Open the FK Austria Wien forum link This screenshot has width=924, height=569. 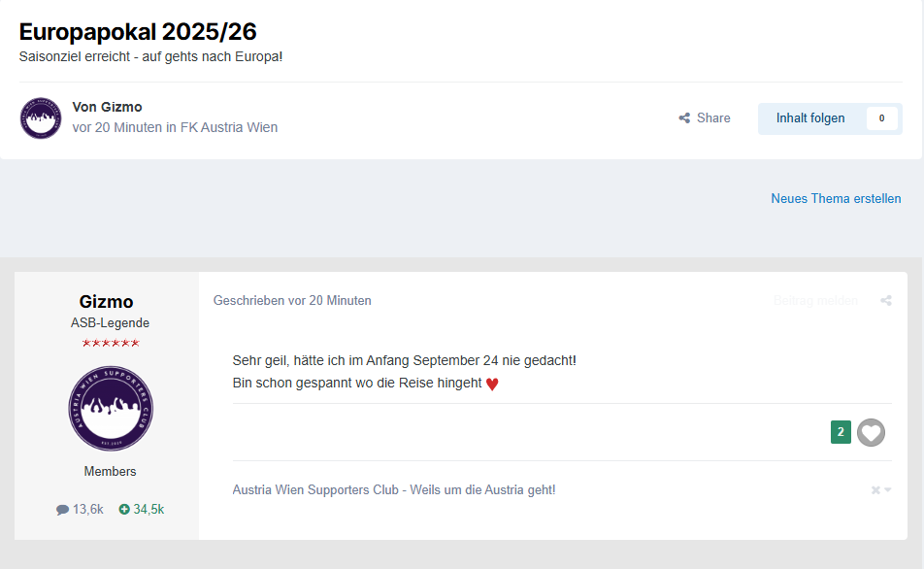[x=229, y=127]
